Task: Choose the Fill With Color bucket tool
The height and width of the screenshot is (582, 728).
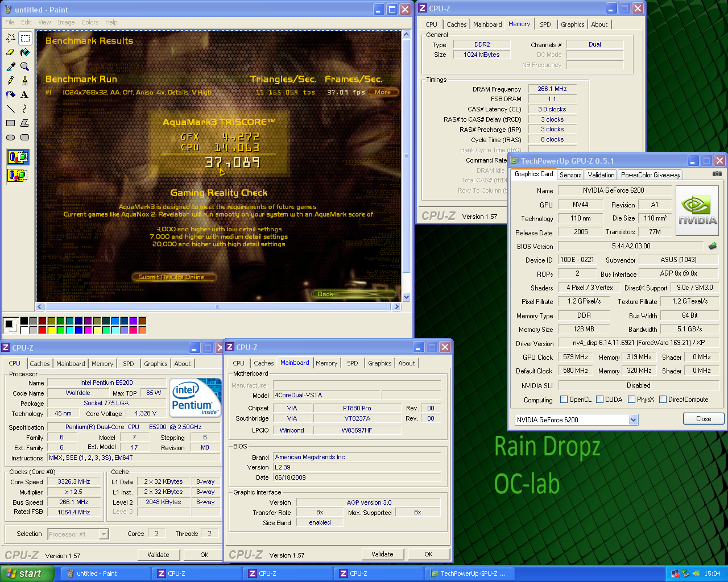Action: [25, 52]
